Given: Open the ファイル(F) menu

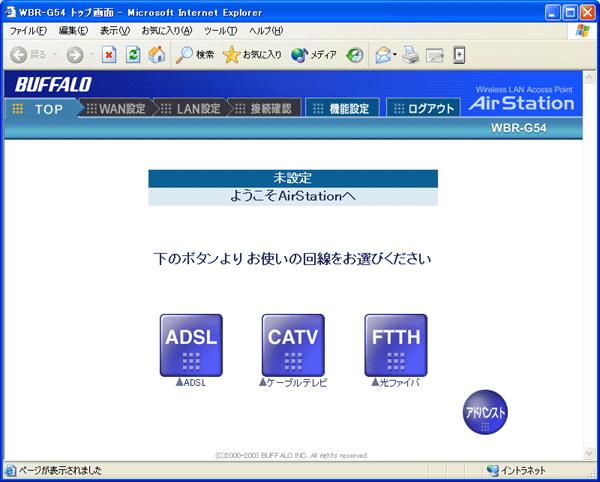Looking at the screenshot, I should point(28,31).
